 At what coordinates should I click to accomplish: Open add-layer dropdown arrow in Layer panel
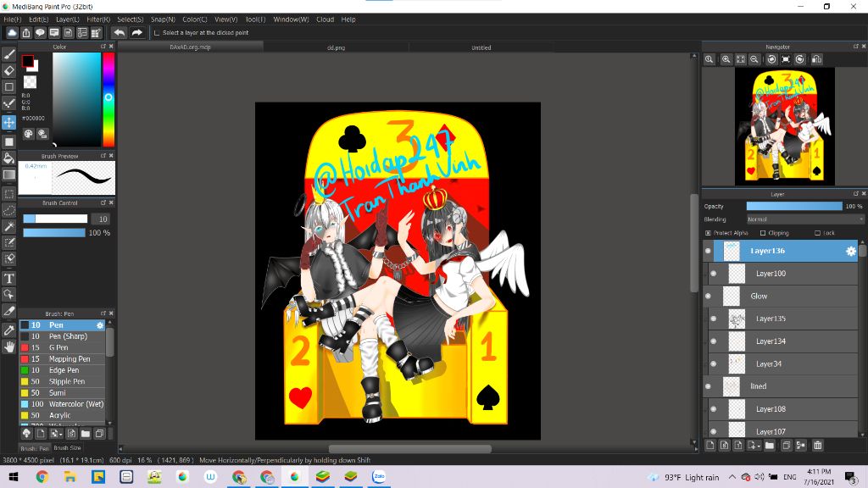[x=753, y=445]
